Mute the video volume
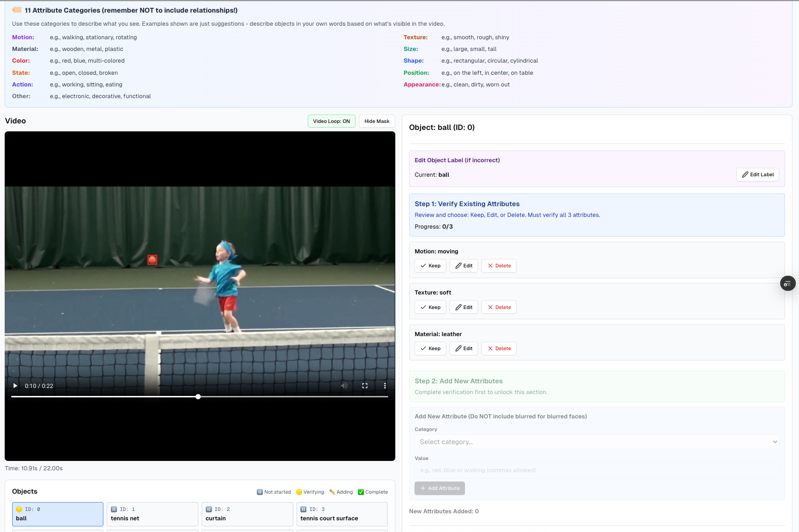 point(344,386)
